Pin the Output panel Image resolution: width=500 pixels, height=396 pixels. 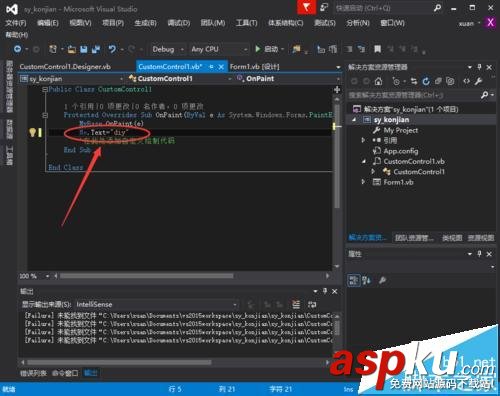pyautogui.click(x=325, y=291)
